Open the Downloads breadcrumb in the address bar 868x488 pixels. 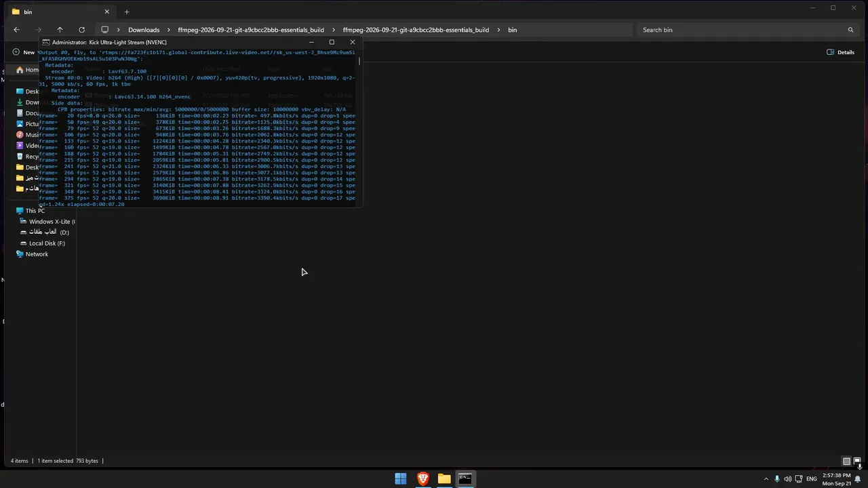144,30
